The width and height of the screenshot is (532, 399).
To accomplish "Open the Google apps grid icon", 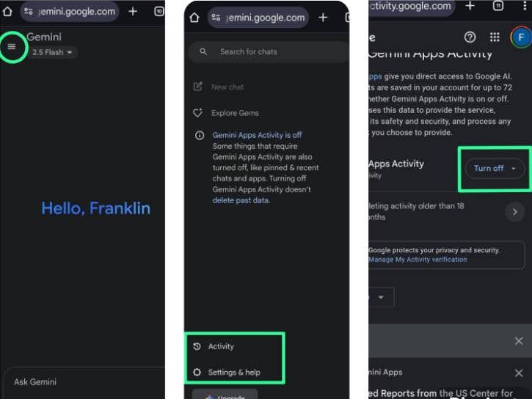I will (495, 37).
